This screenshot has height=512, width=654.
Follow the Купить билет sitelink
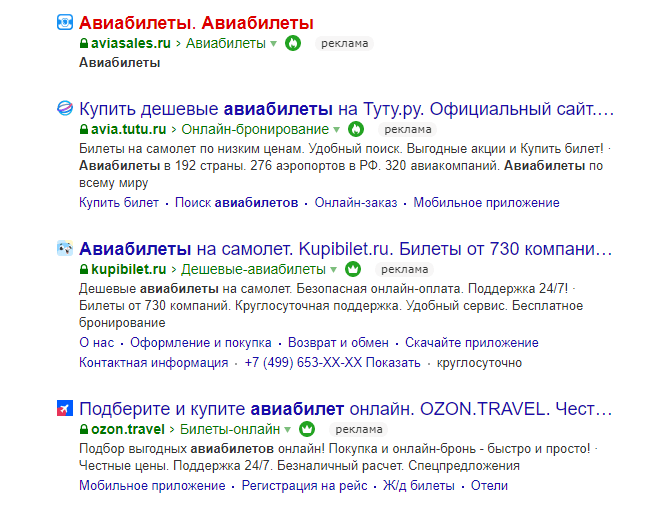(119, 203)
